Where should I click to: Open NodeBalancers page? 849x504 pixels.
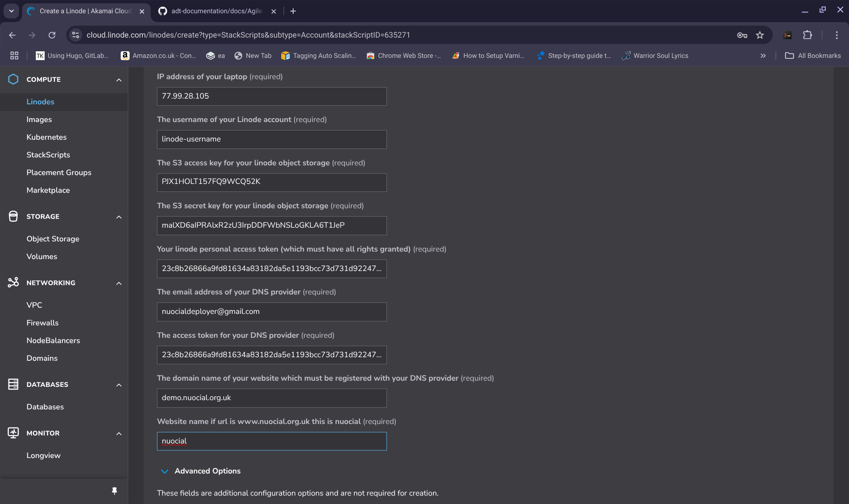pyautogui.click(x=53, y=340)
